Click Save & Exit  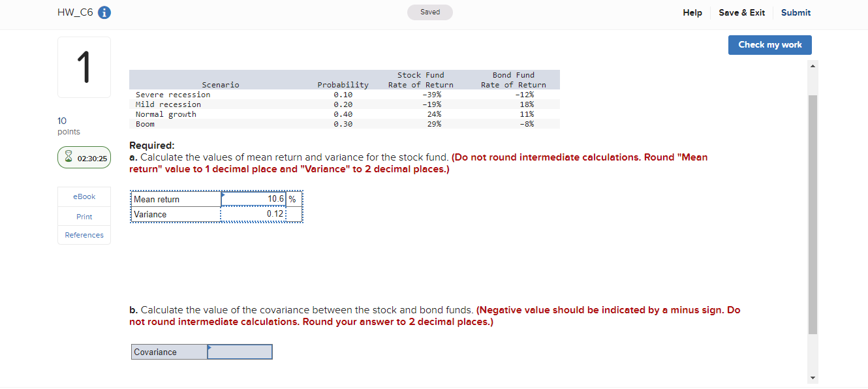(x=741, y=12)
